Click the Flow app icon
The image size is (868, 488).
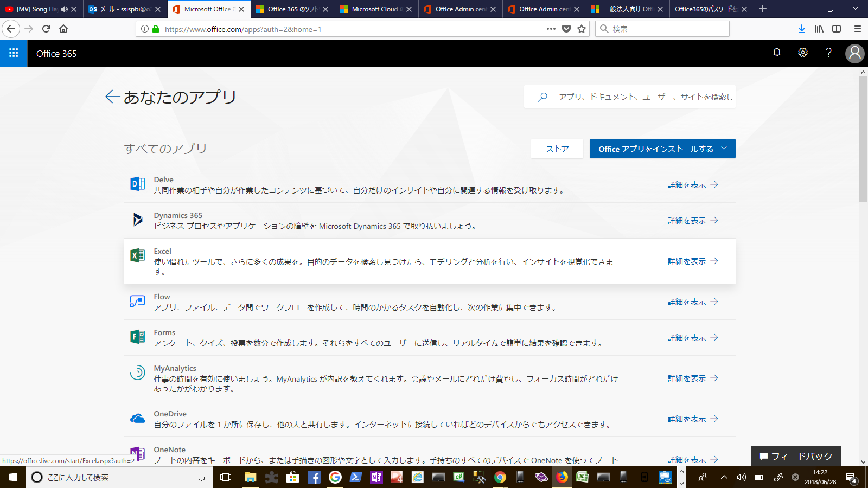coord(138,301)
